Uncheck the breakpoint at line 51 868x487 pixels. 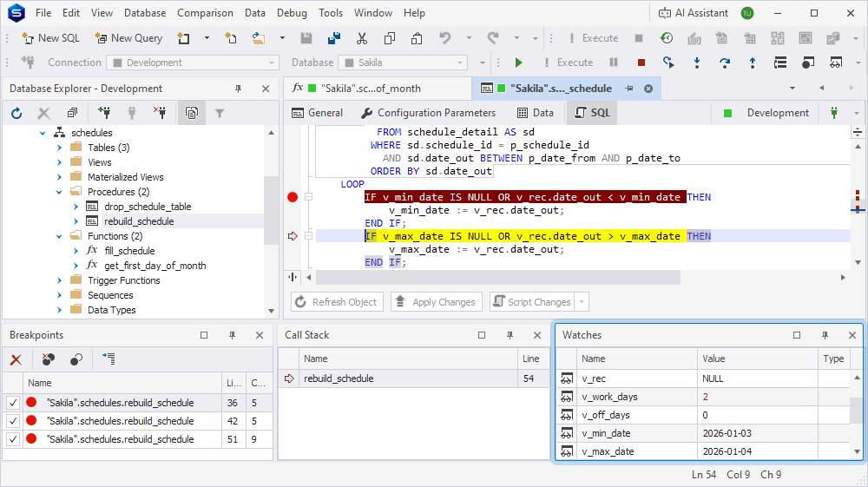tap(13, 439)
